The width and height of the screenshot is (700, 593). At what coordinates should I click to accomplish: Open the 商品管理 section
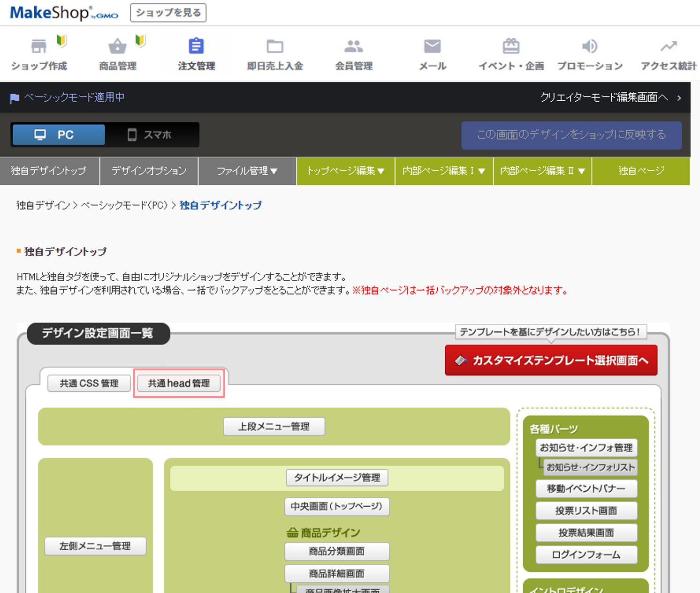point(117,53)
